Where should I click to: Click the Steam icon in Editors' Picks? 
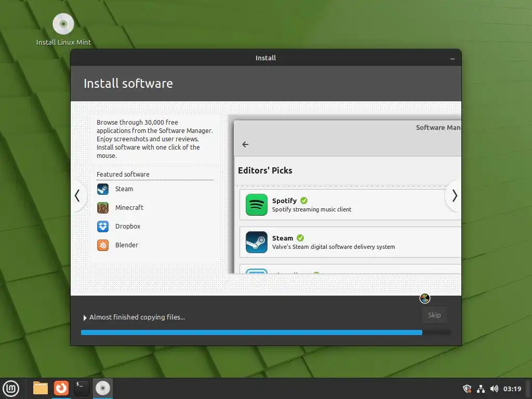(x=257, y=242)
